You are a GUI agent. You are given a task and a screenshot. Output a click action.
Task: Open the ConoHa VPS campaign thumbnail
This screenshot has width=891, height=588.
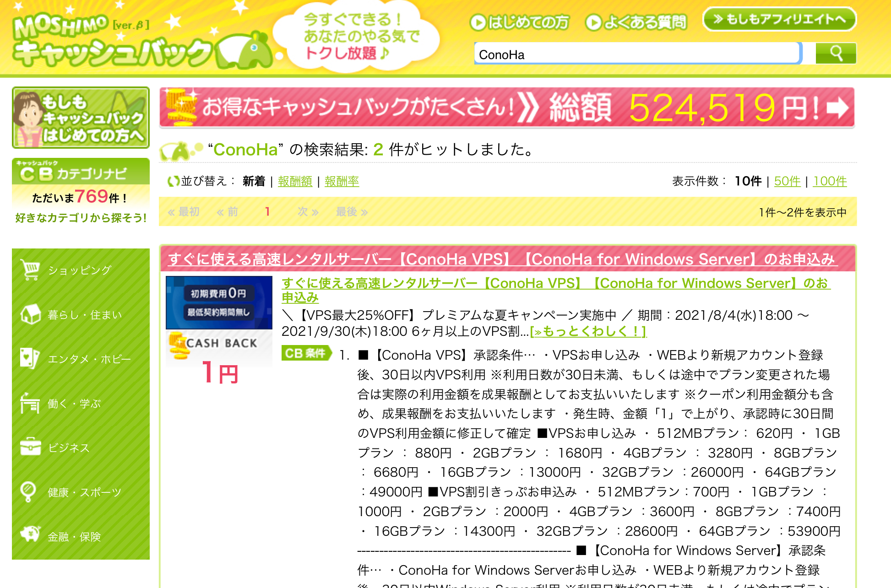tap(219, 302)
